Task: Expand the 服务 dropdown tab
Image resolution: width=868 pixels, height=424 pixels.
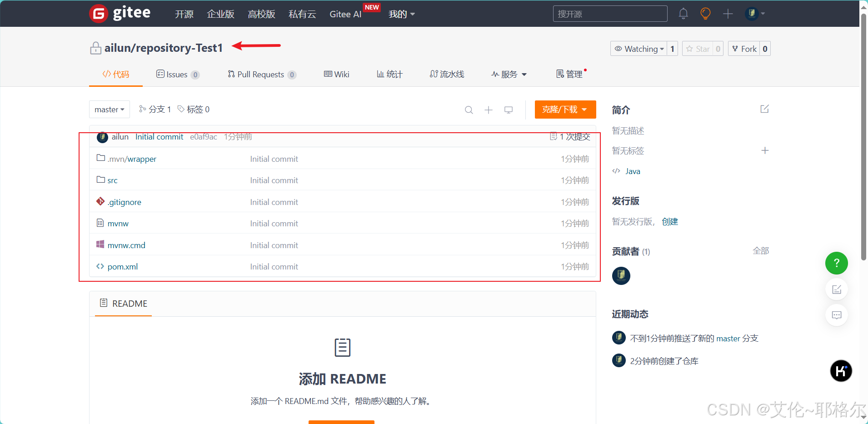Action: click(509, 74)
